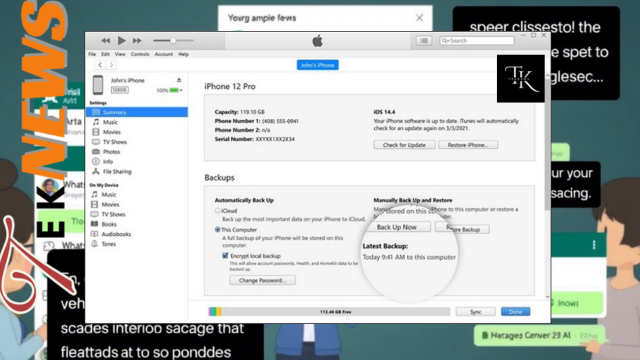
Task: Select the This Computer radio button
Action: (217, 230)
